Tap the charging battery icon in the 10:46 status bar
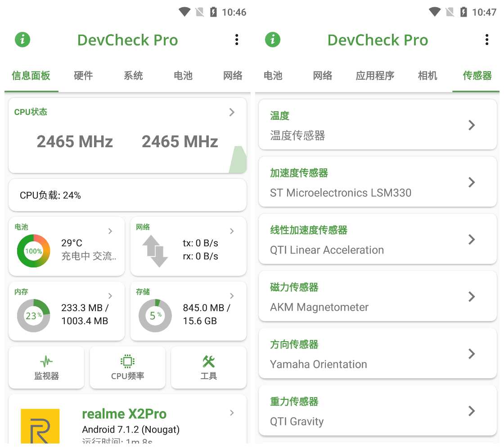Viewport: 504px width, 448px height. (213, 12)
